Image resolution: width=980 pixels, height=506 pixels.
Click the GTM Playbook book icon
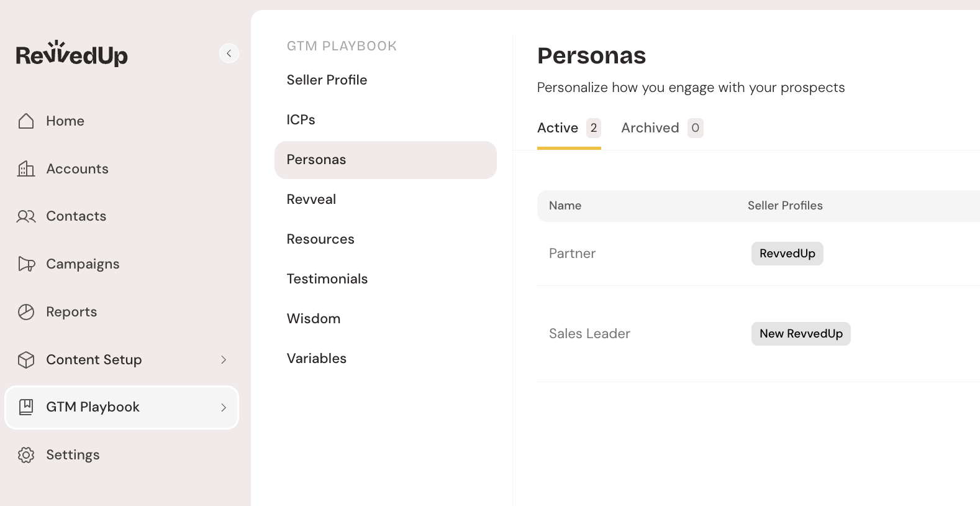click(26, 407)
